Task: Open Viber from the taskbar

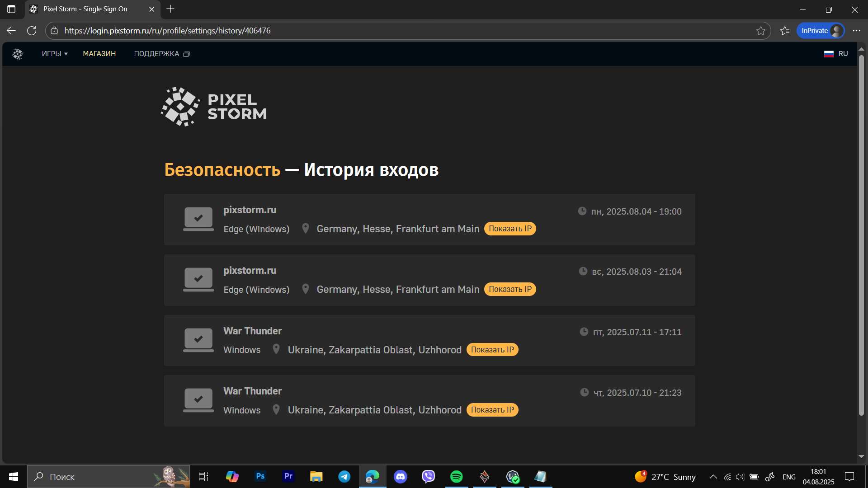Action: click(429, 477)
